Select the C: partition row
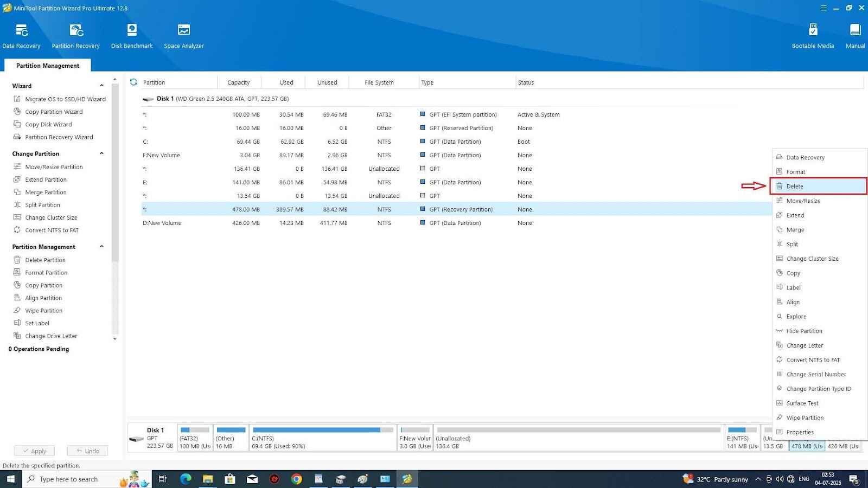The height and width of the screenshot is (488, 868). click(456, 142)
